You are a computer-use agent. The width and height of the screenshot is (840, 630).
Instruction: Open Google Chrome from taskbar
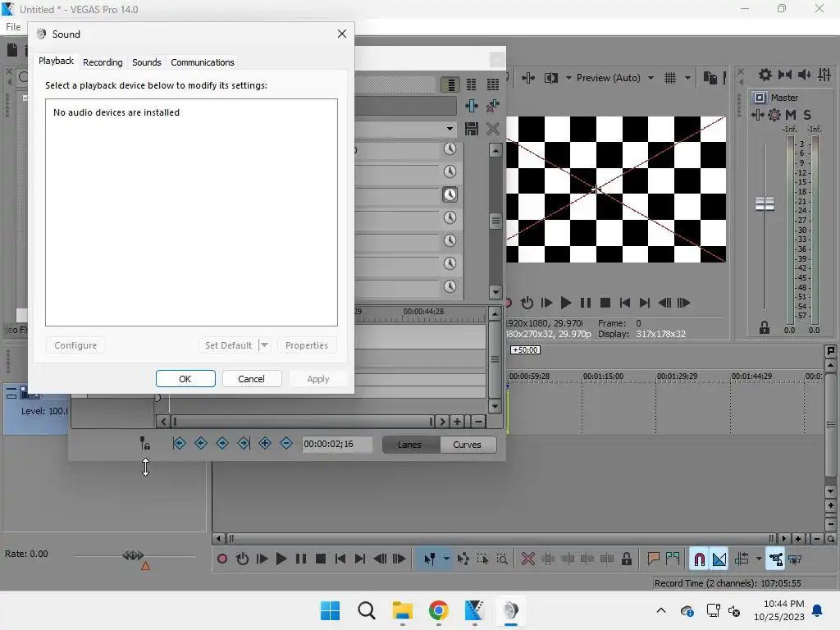[438, 610]
